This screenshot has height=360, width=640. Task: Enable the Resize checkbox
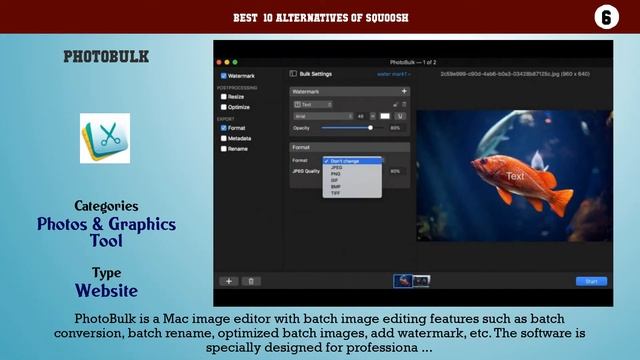pyautogui.click(x=224, y=97)
